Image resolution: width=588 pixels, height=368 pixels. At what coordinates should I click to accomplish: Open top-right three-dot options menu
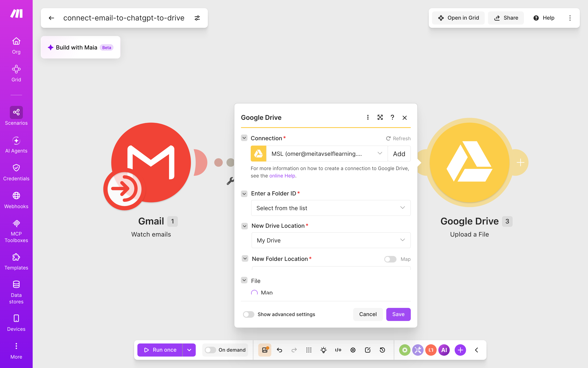570,18
